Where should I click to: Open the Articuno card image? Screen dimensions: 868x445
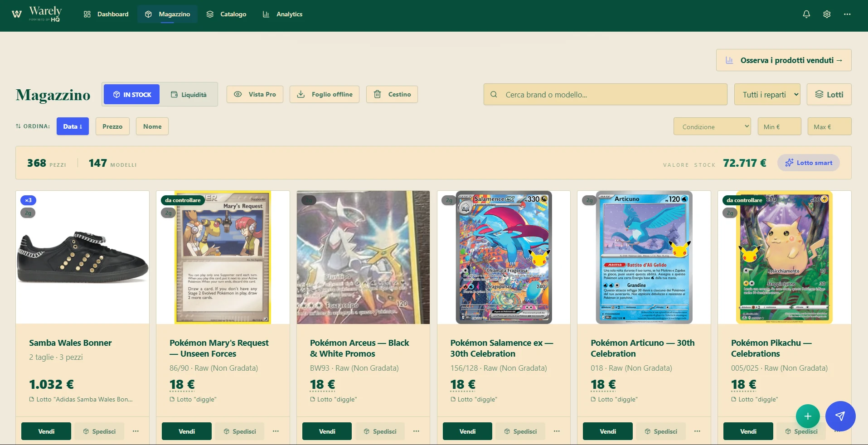pyautogui.click(x=644, y=257)
